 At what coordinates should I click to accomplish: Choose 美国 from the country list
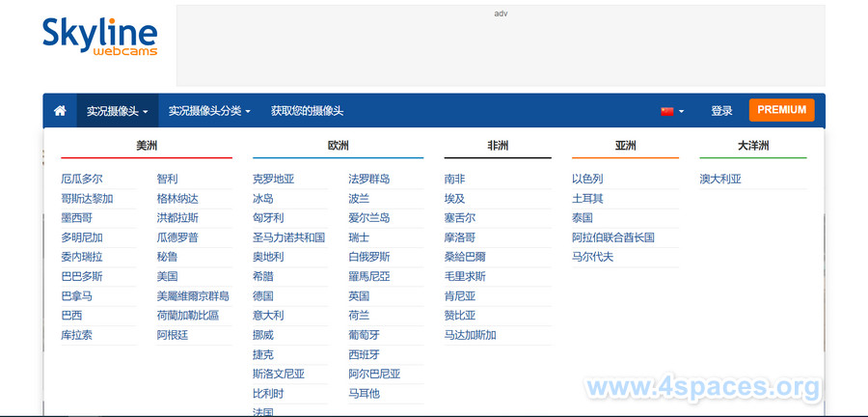pyautogui.click(x=168, y=276)
